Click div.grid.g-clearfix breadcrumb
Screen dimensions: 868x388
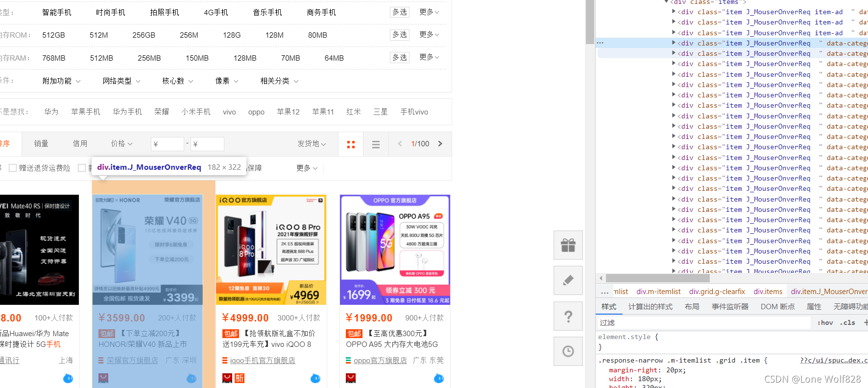717,292
